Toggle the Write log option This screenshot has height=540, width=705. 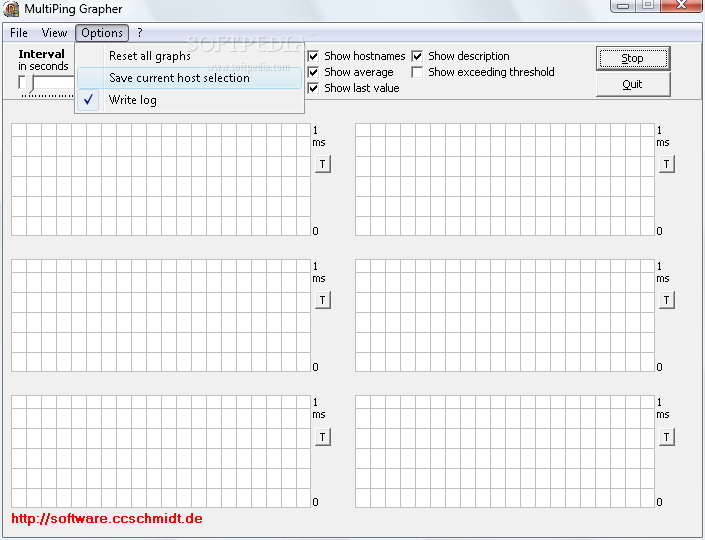[x=189, y=100]
